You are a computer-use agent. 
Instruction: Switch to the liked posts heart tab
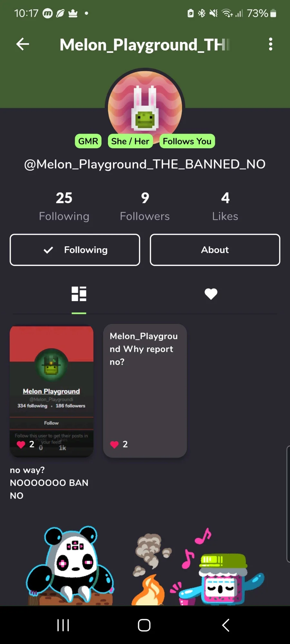tap(211, 294)
